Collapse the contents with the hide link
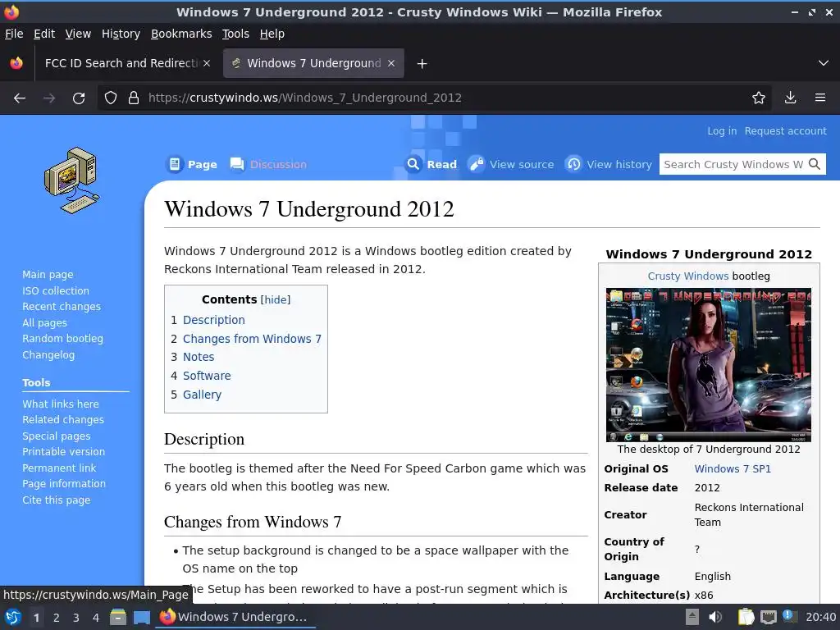Image resolution: width=840 pixels, height=630 pixels. (276, 300)
